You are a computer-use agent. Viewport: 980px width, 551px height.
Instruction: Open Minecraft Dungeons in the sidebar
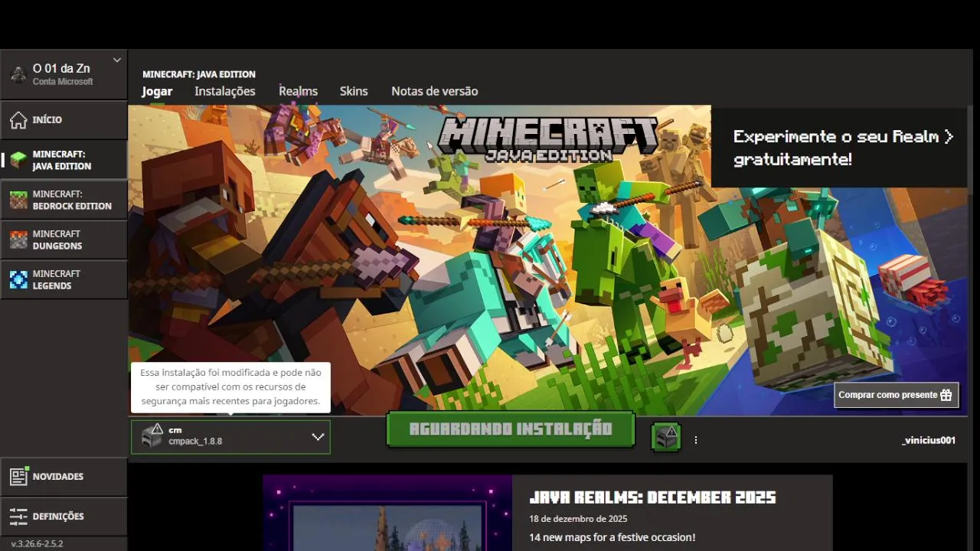click(64, 240)
